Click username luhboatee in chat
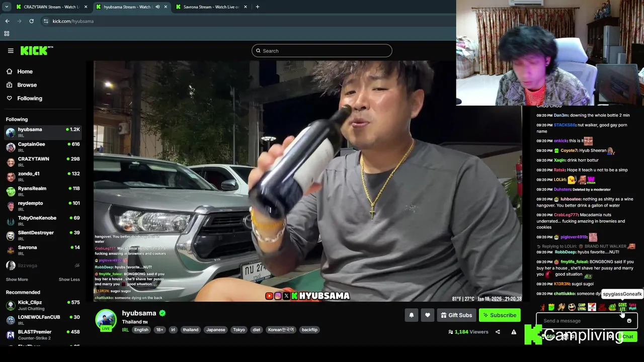The image size is (644, 362). coord(571,199)
